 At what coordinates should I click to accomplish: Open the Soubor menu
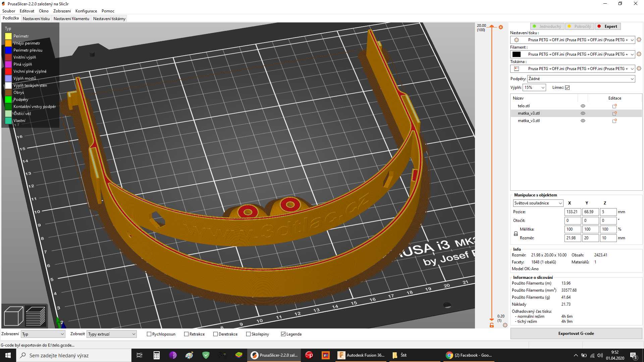tap(9, 11)
